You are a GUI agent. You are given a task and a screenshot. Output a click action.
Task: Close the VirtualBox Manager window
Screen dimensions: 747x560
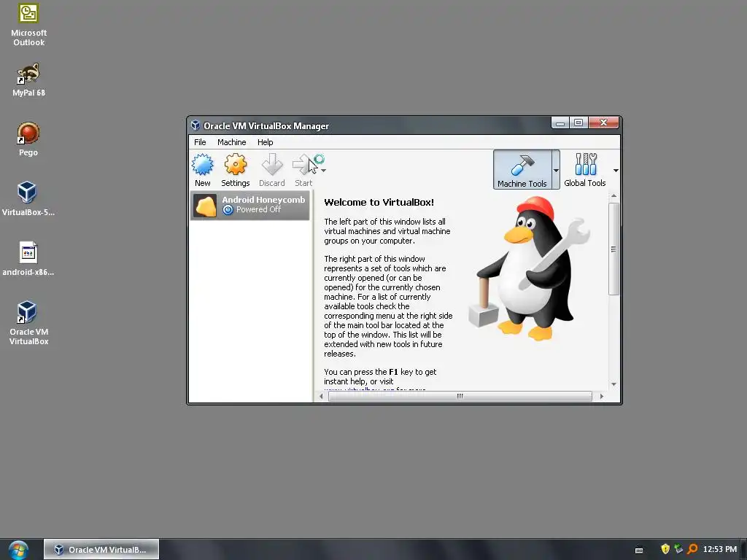(x=603, y=122)
